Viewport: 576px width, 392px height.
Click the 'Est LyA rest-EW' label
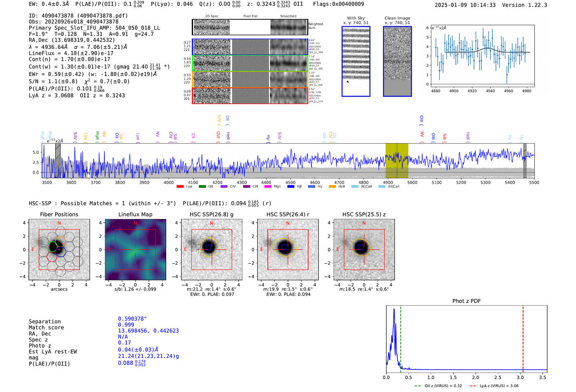[x=53, y=352]
